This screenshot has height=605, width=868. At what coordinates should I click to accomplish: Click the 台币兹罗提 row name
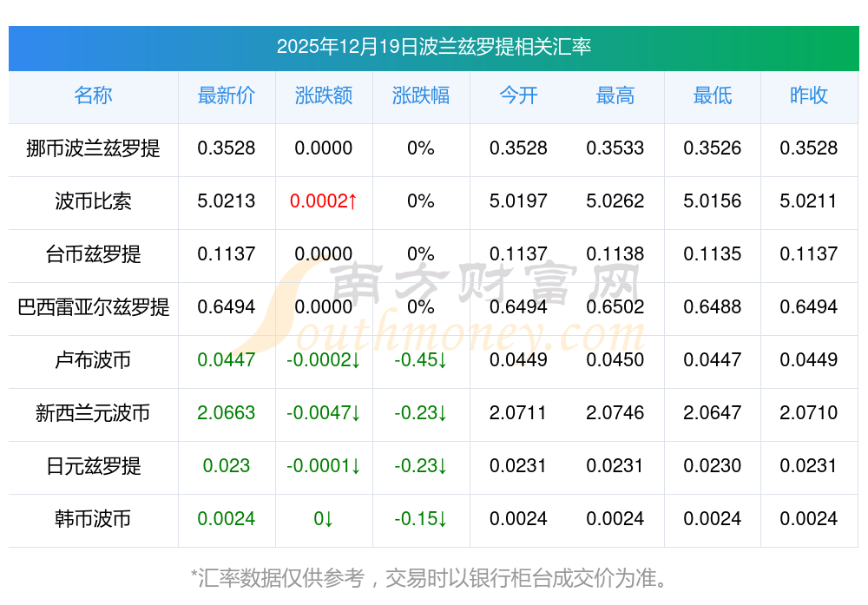pyautogui.click(x=93, y=254)
